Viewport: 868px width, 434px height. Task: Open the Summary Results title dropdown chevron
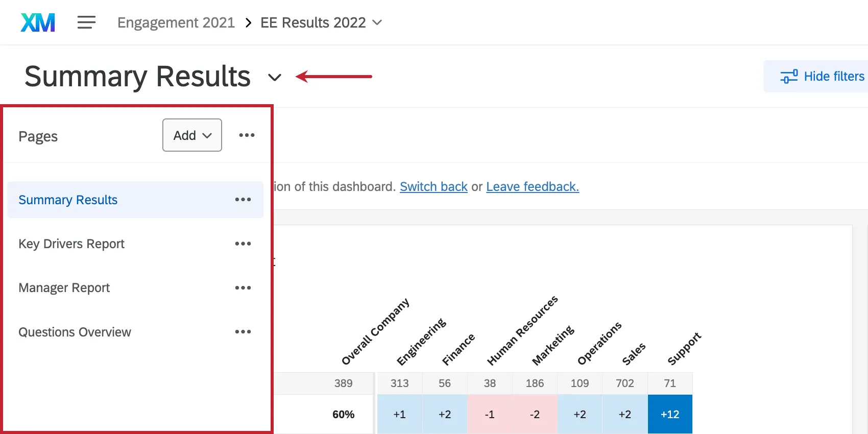[274, 78]
